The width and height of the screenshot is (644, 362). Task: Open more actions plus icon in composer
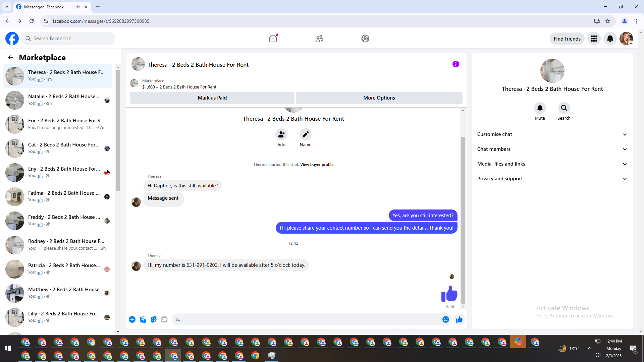pyautogui.click(x=132, y=319)
